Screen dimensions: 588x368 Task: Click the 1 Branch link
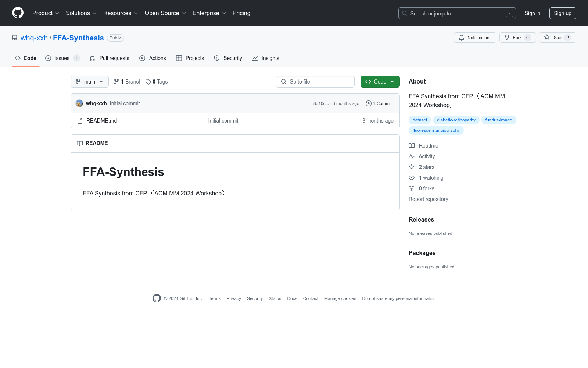tap(128, 82)
